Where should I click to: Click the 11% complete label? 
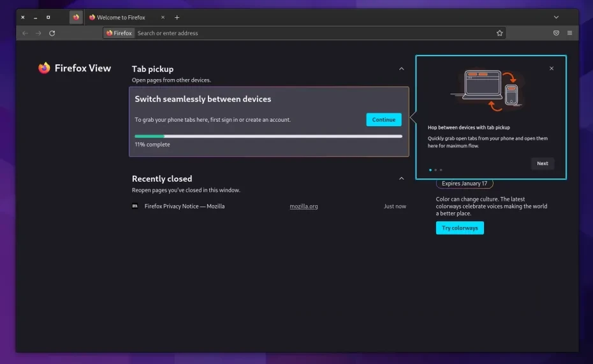[x=152, y=145]
